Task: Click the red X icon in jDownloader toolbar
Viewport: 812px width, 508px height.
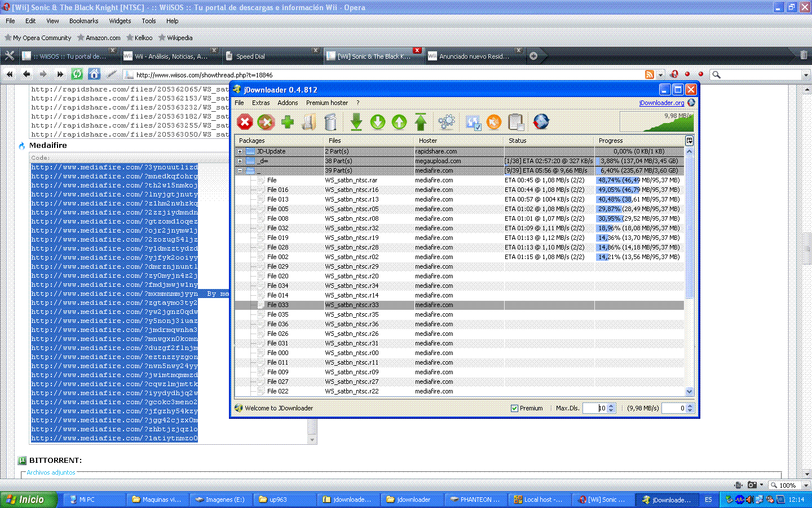Action: (245, 122)
